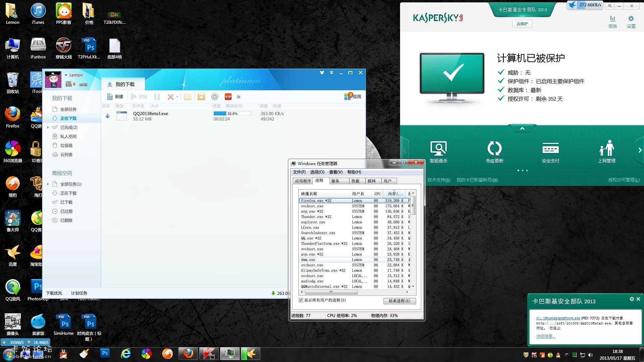
Task: Click the pause icon in Xunlei toolbar
Action: pos(157,97)
